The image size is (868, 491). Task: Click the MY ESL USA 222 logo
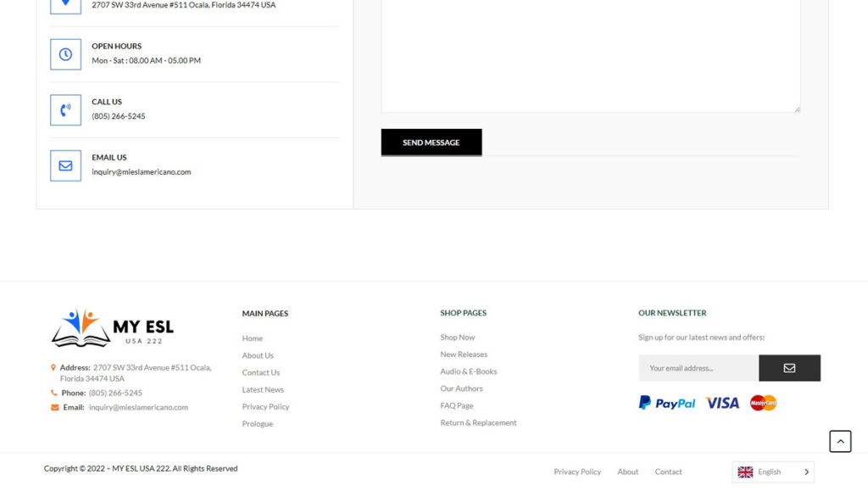tap(112, 328)
